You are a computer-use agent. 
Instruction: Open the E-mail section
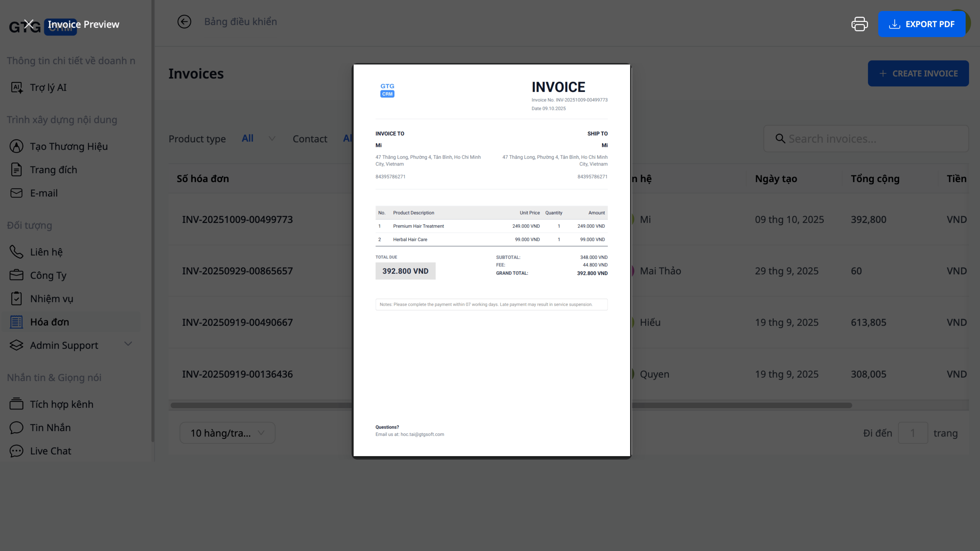click(44, 193)
